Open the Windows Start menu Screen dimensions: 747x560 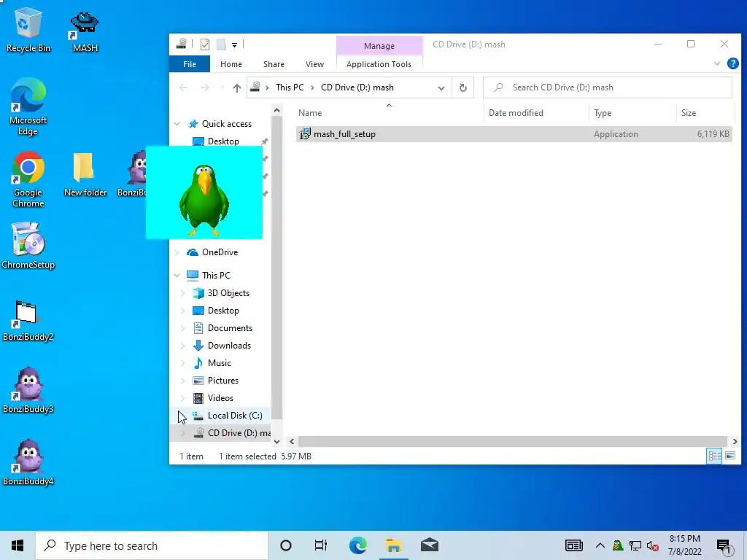pyautogui.click(x=18, y=545)
